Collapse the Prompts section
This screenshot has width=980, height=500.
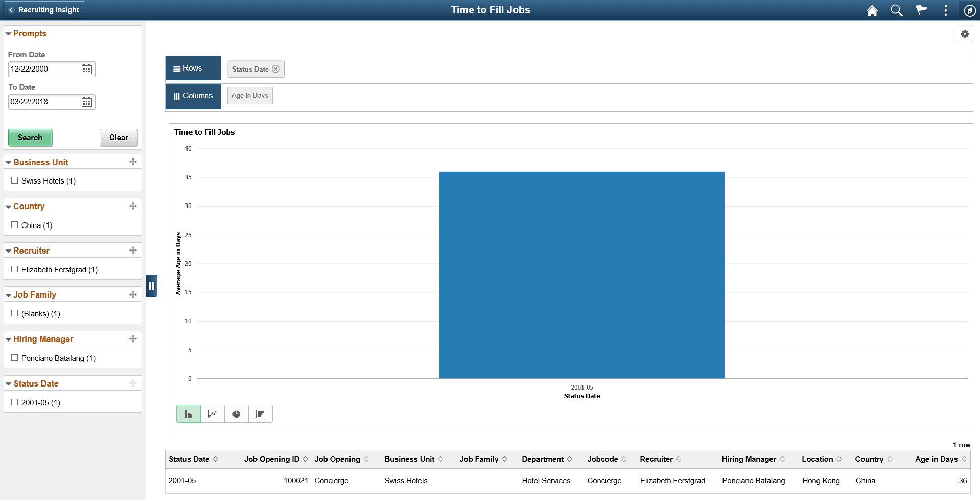coord(8,33)
